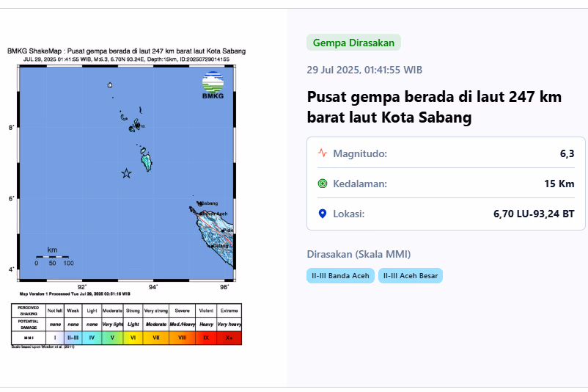Screen dimensions: 588x392
Task: Open the BMKG ShakeMap image
Action: [x=126, y=198]
